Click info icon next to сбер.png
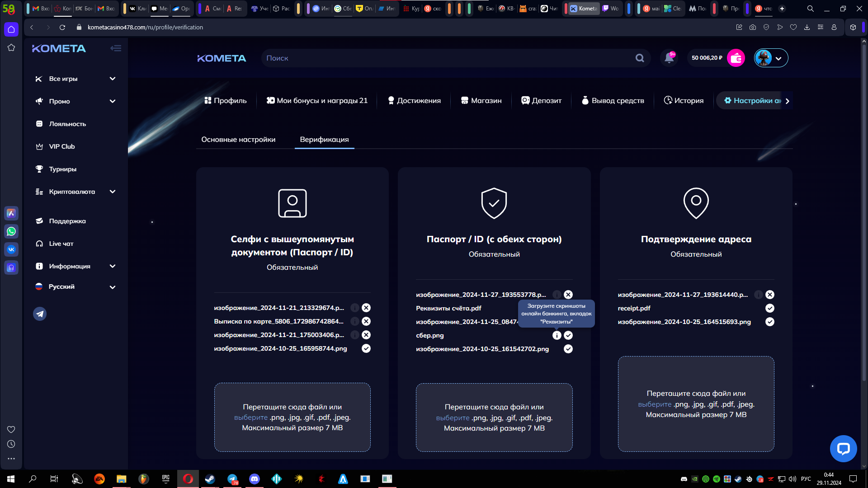 pyautogui.click(x=557, y=335)
